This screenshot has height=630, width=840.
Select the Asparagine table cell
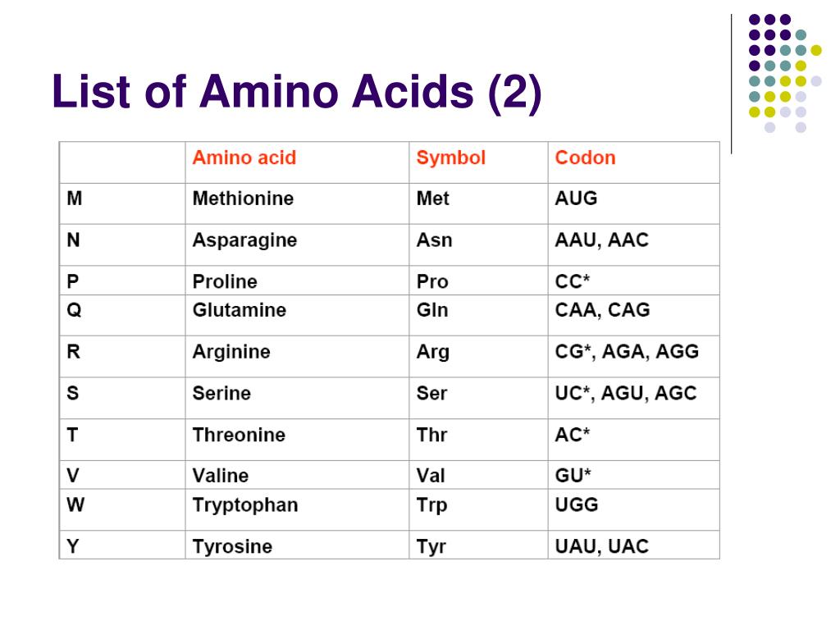click(x=297, y=244)
